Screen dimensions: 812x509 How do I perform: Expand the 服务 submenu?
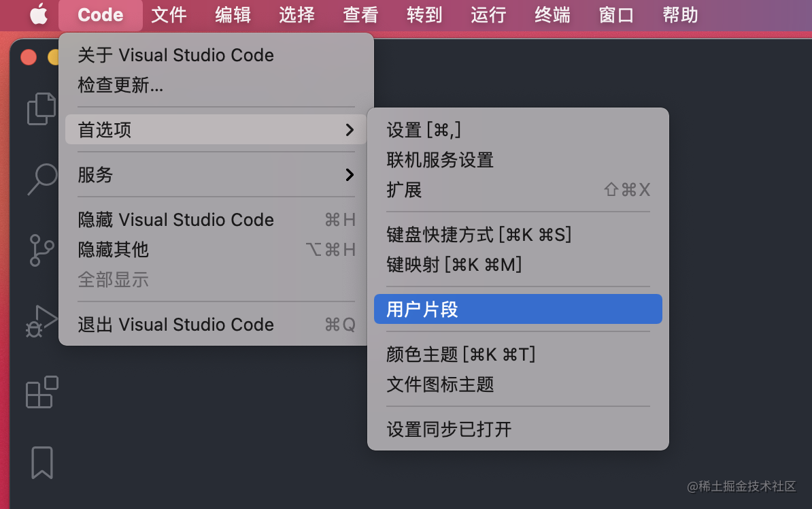[x=216, y=175]
